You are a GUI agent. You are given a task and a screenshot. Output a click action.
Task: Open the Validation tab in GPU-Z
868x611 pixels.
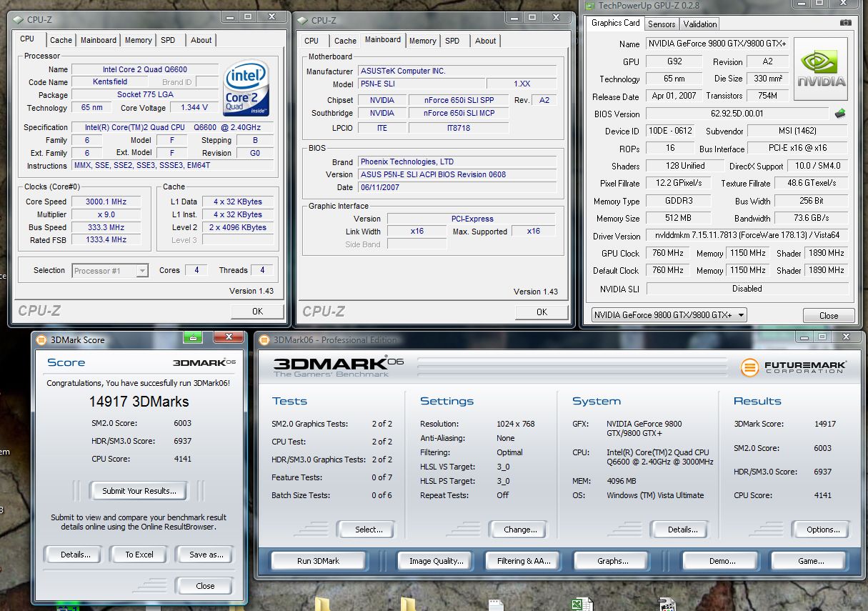tap(700, 24)
